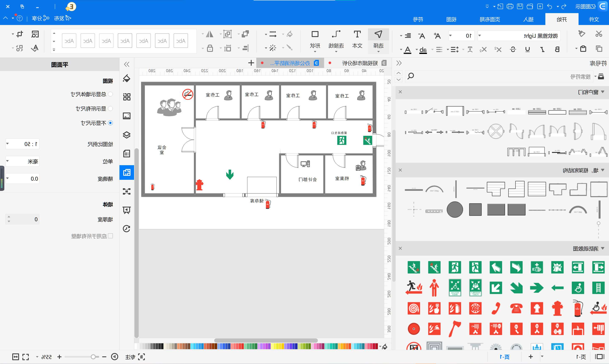Open the fill style panel icon
Screen dimensions: 609x364
point(126,78)
